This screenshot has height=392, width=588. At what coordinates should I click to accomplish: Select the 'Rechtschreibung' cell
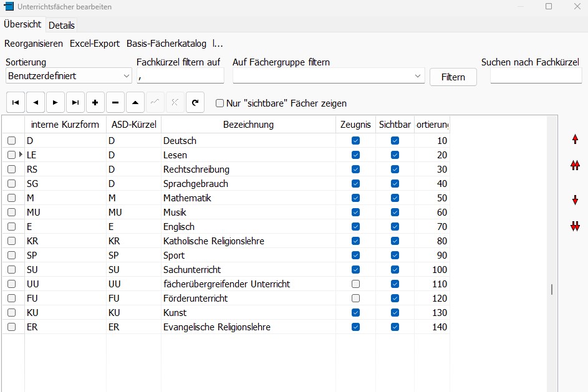coord(248,170)
